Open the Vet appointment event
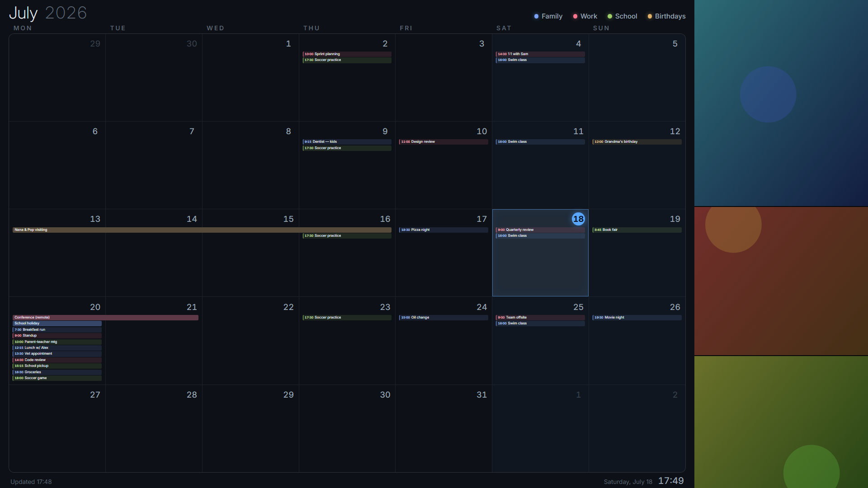868x488 pixels. tap(57, 354)
